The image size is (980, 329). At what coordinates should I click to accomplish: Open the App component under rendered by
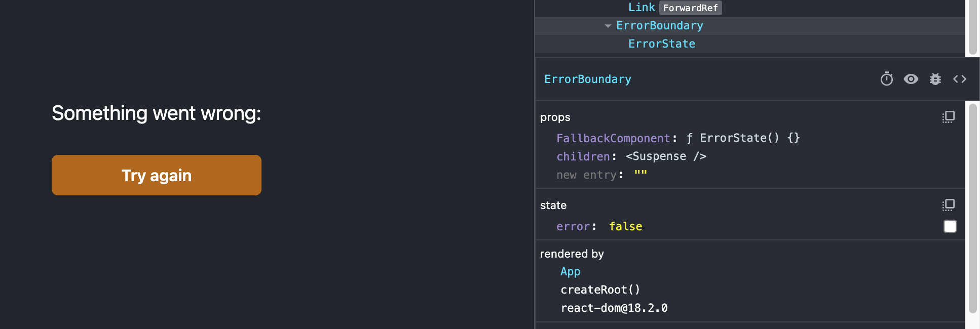[571, 272]
